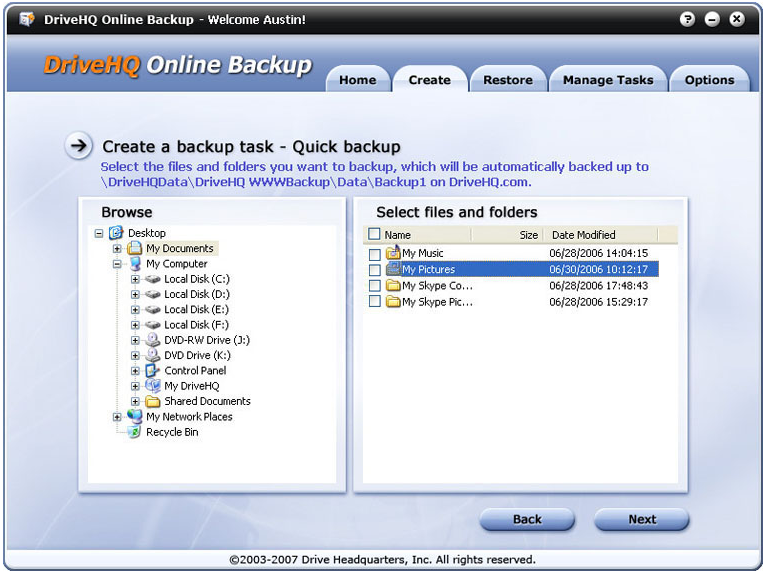Expand the DVD Drive (K:) node

(135, 355)
